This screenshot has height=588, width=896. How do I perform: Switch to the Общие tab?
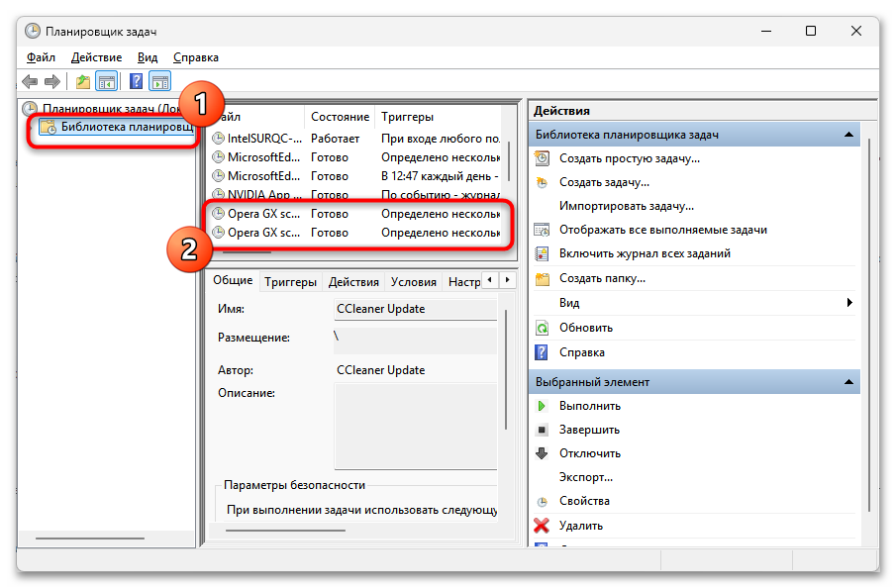tap(233, 280)
